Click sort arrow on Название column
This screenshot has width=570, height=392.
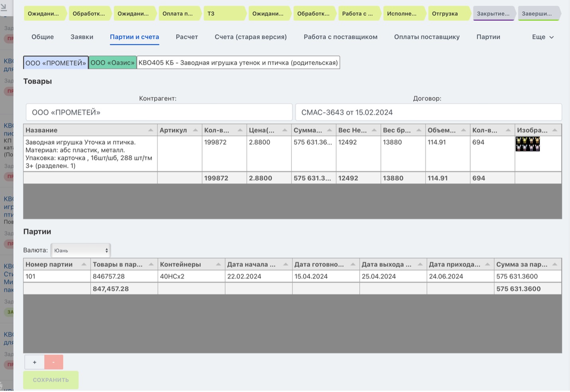click(151, 130)
